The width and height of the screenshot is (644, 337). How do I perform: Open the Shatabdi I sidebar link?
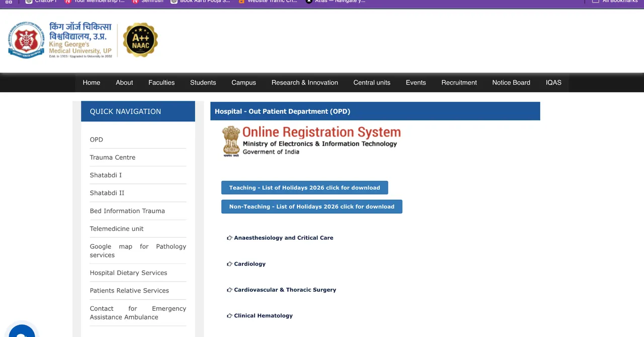pyautogui.click(x=106, y=175)
